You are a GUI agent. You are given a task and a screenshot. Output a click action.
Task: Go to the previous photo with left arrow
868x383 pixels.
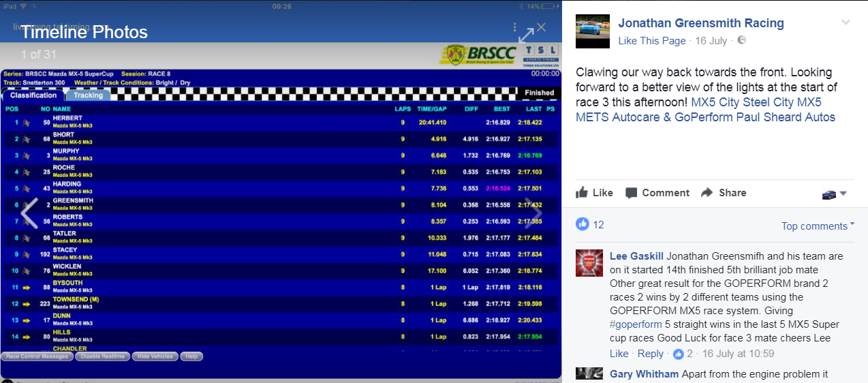point(29,213)
